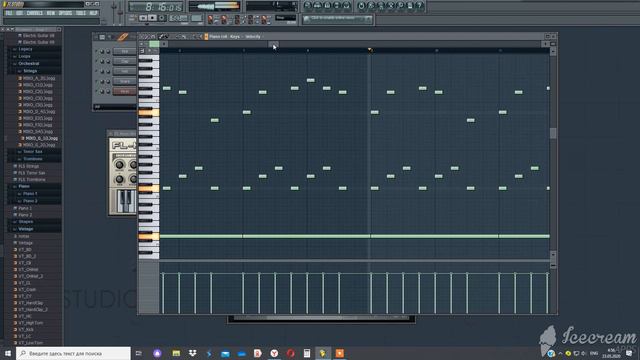The image size is (640, 360).
Task: Click the help question-mark shortcut icon
Action: [x=420, y=6]
